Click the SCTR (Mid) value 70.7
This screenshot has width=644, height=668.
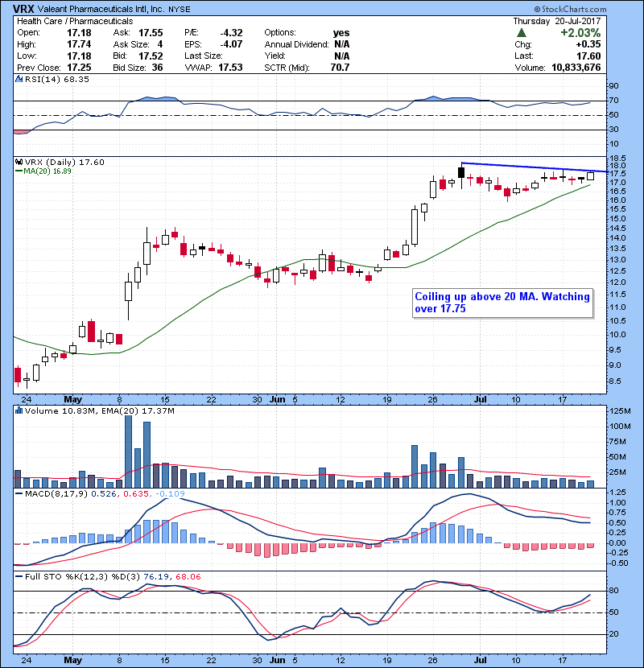[x=340, y=68]
